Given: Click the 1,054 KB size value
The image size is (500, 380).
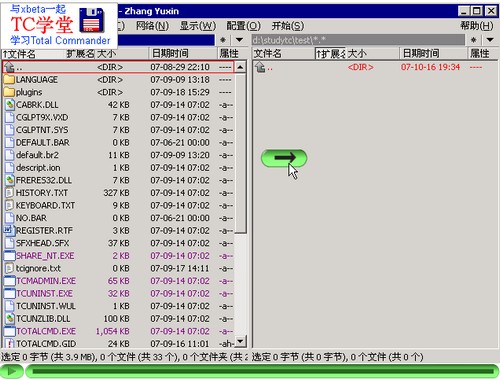Looking at the screenshot, I should 113,331.
